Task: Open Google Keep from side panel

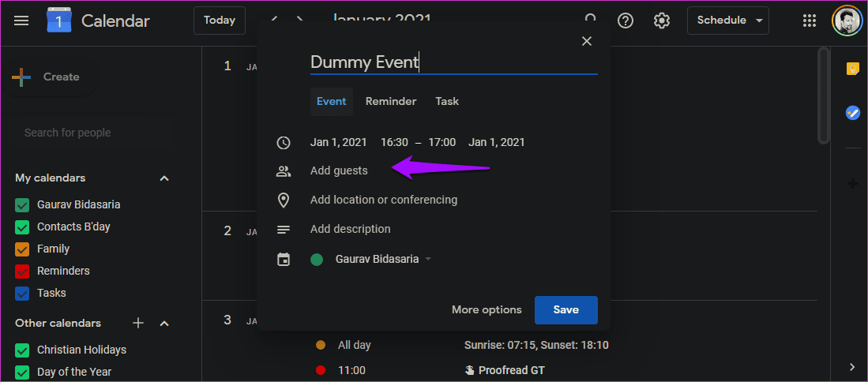Action: click(852, 69)
